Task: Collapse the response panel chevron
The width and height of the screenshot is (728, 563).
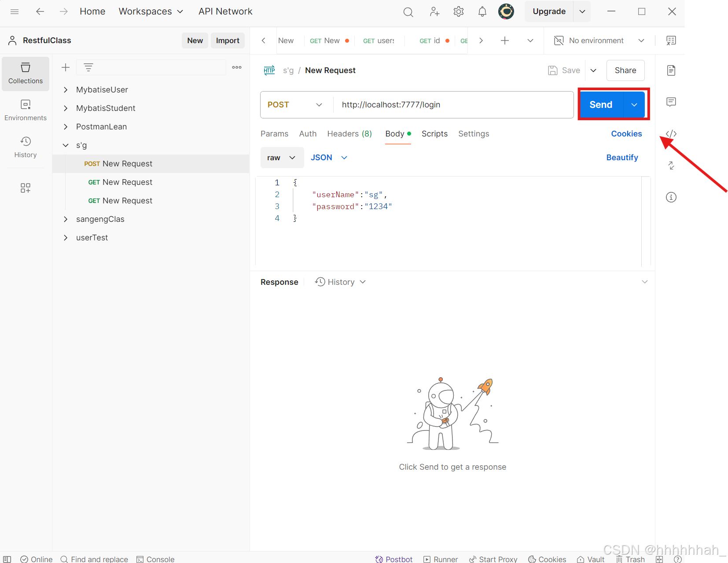Action: pyautogui.click(x=645, y=282)
